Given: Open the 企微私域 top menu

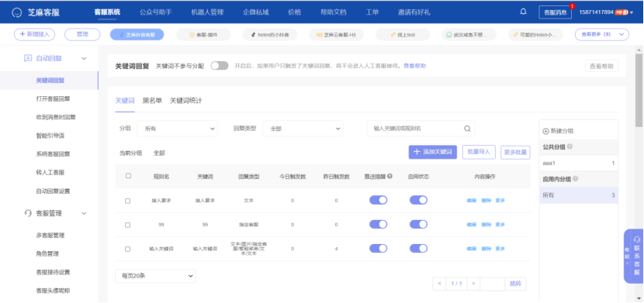Looking at the screenshot, I should tap(256, 12).
